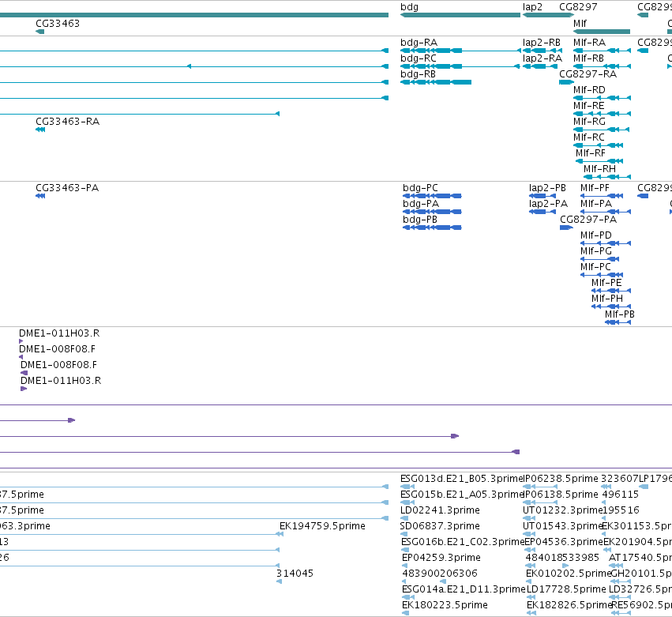The image size is (672, 617).
Task: Click EST SD06837.3prime
Action: pos(440,526)
